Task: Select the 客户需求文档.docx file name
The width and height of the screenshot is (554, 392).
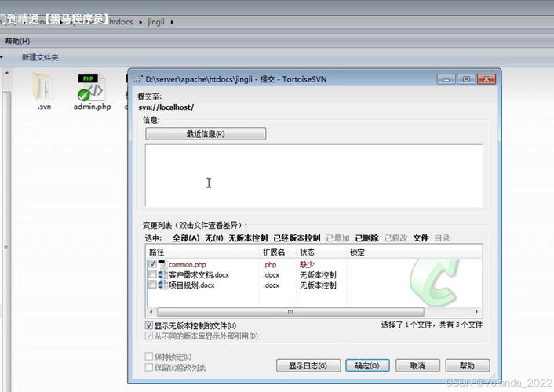Action: point(199,274)
